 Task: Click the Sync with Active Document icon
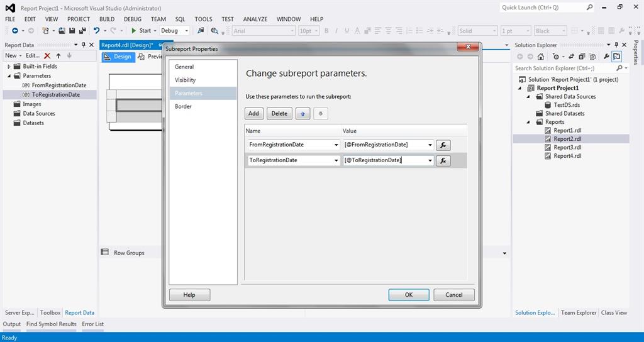pos(571,57)
